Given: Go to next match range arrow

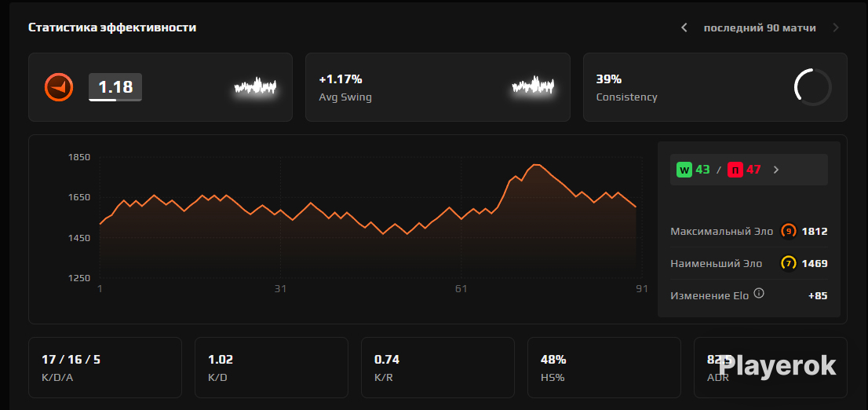Looking at the screenshot, I should [x=835, y=27].
